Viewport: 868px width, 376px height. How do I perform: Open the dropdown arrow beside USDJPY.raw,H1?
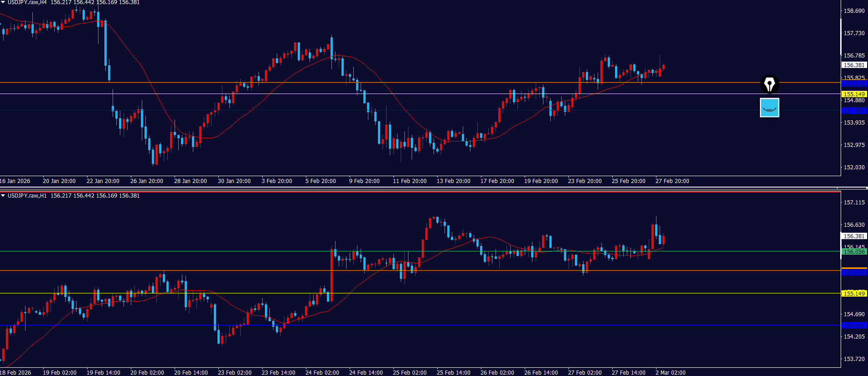tap(3, 196)
